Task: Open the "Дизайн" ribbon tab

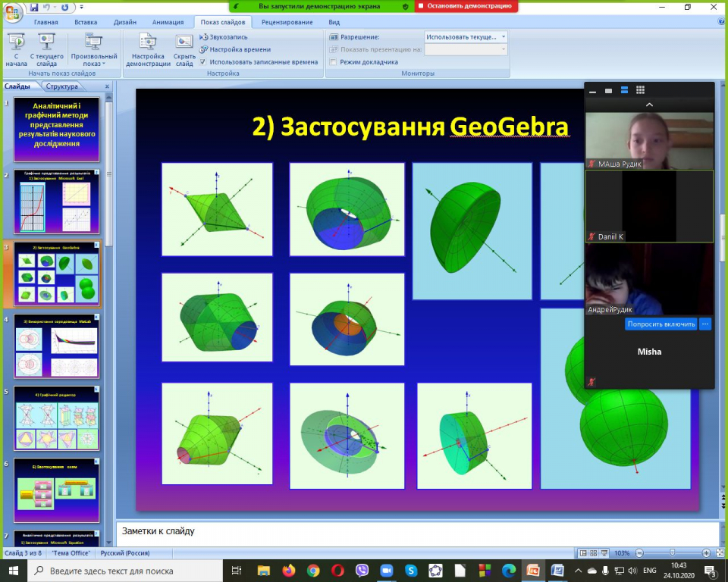Action: 125,22
